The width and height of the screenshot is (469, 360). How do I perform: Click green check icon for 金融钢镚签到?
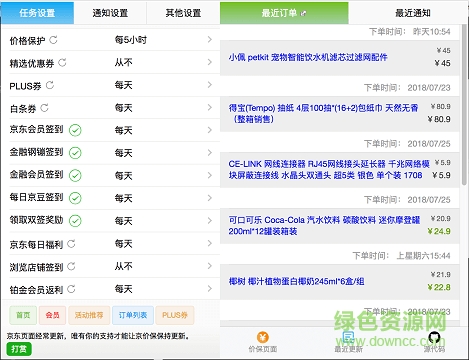(x=75, y=153)
